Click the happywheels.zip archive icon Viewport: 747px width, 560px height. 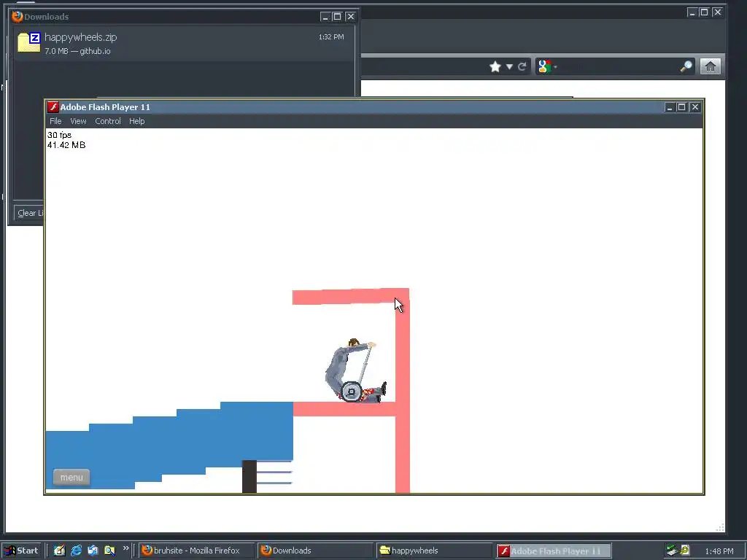pyautogui.click(x=28, y=42)
